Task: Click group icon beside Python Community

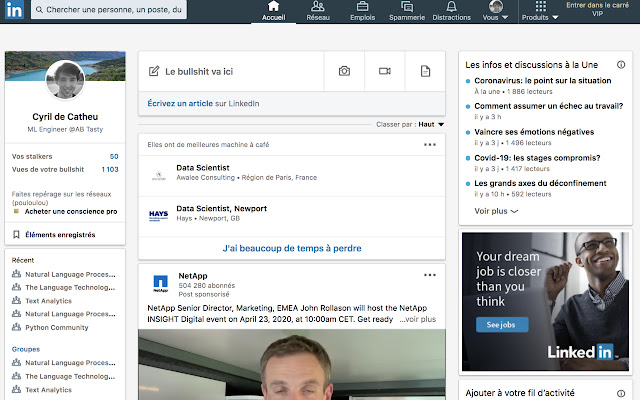Action: [x=16, y=327]
